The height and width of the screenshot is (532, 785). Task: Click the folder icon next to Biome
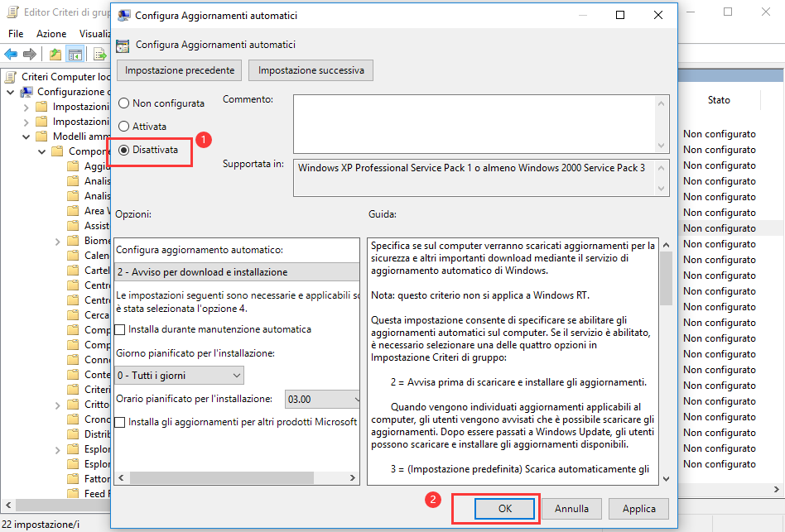coord(73,241)
